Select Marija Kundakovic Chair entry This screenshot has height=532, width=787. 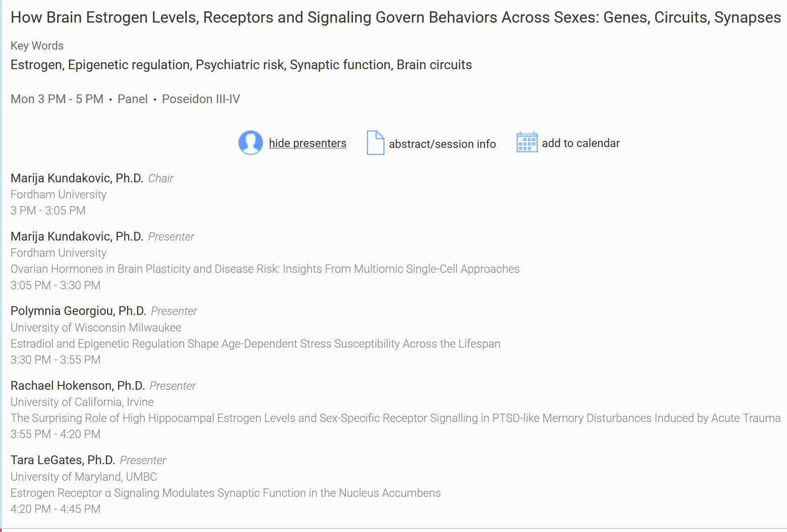(77, 178)
